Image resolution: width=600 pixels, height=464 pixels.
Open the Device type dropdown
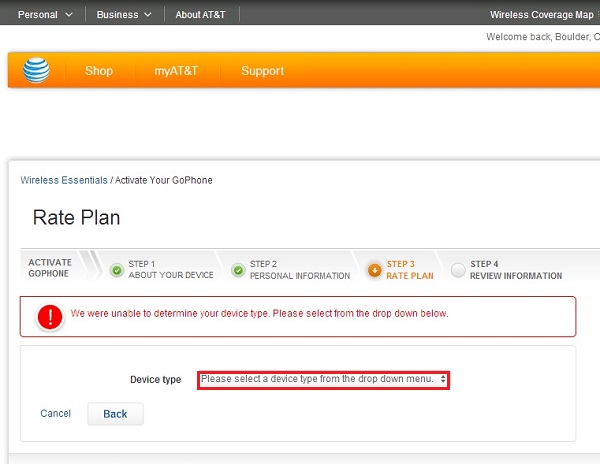tap(323, 380)
